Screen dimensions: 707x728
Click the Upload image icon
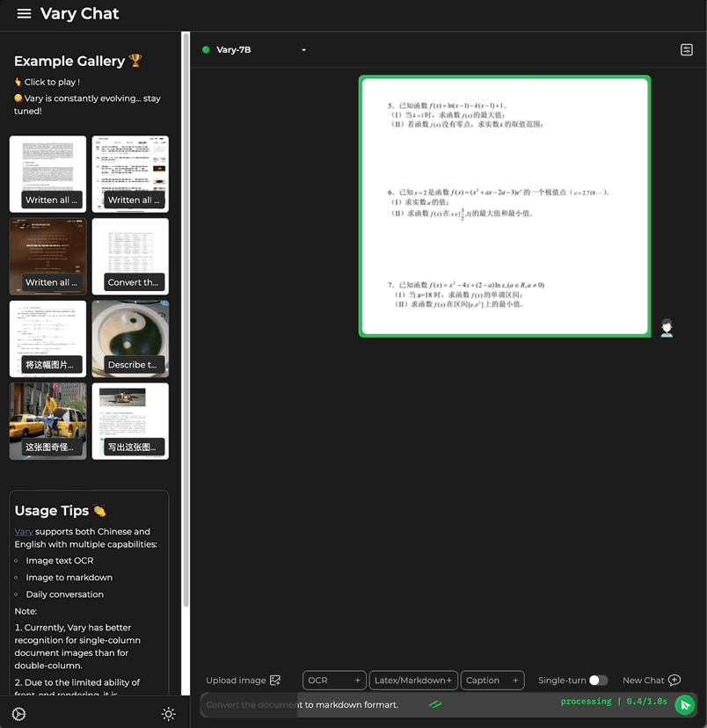coord(275,681)
